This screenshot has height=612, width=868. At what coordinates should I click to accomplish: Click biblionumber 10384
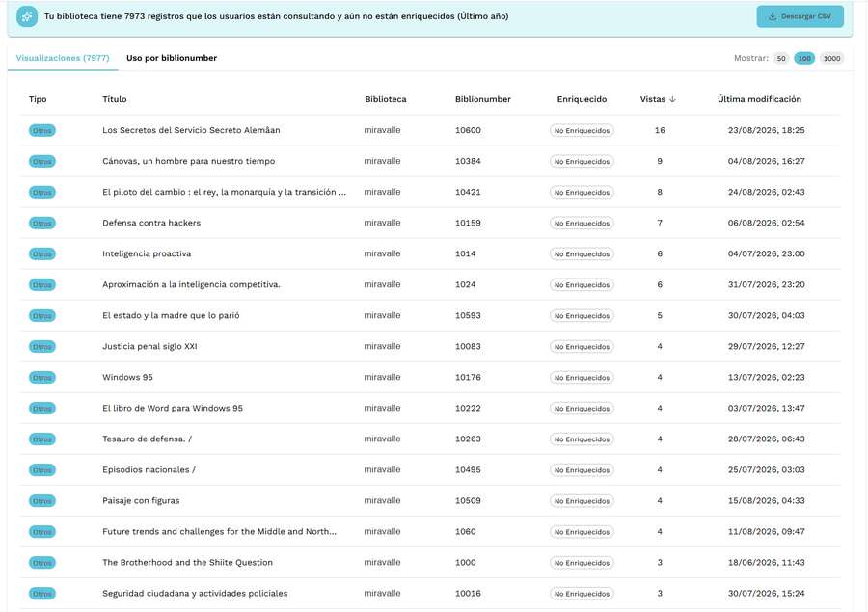pyautogui.click(x=468, y=161)
